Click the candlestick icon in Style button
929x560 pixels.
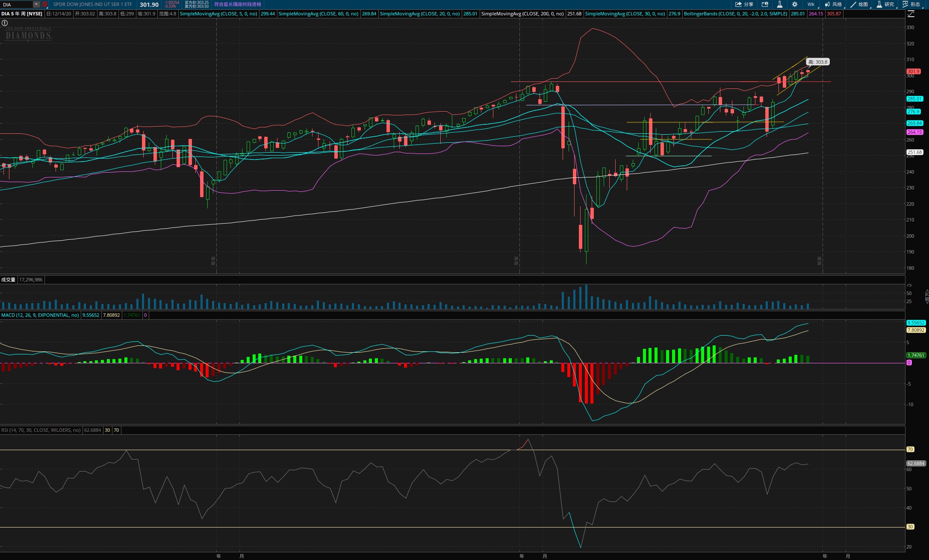click(828, 4)
